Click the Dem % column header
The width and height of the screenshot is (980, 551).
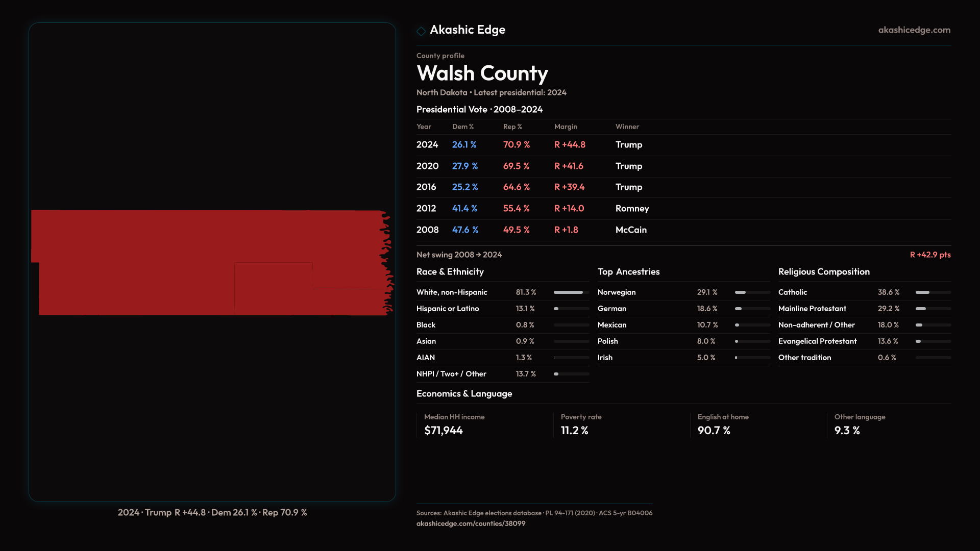click(462, 127)
